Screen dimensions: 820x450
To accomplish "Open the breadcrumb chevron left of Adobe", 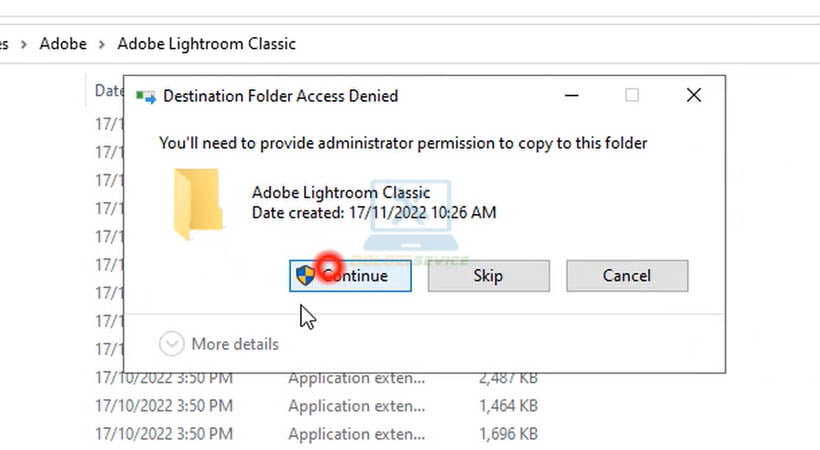I will [24, 44].
